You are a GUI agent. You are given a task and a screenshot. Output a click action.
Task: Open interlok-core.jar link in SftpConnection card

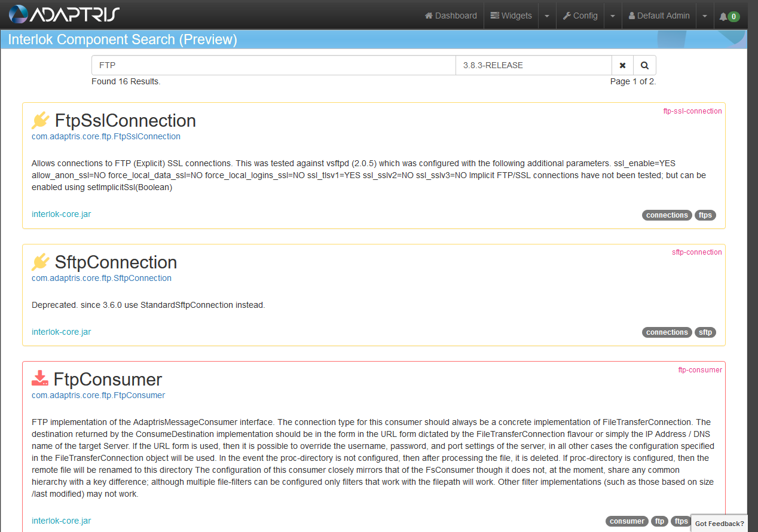click(62, 332)
